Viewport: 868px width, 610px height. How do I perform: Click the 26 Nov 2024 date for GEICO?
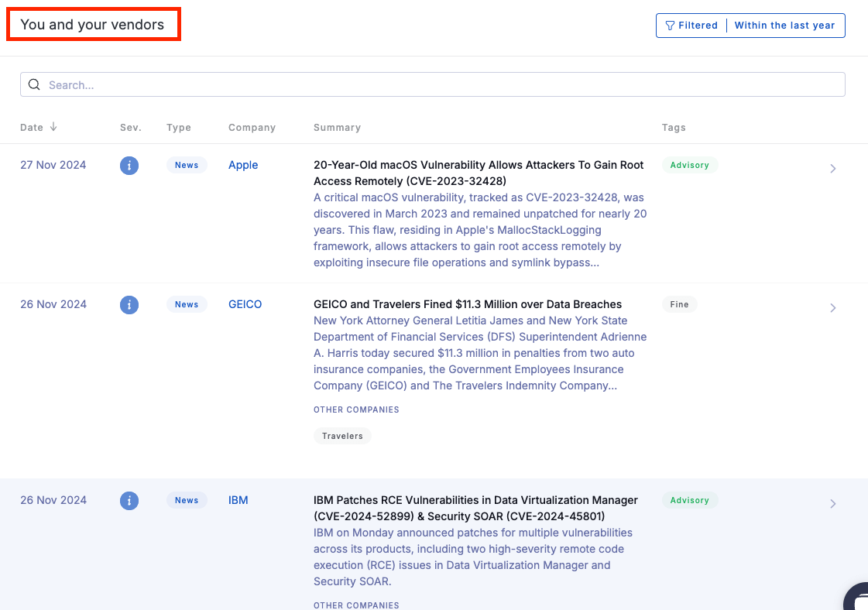(53, 304)
